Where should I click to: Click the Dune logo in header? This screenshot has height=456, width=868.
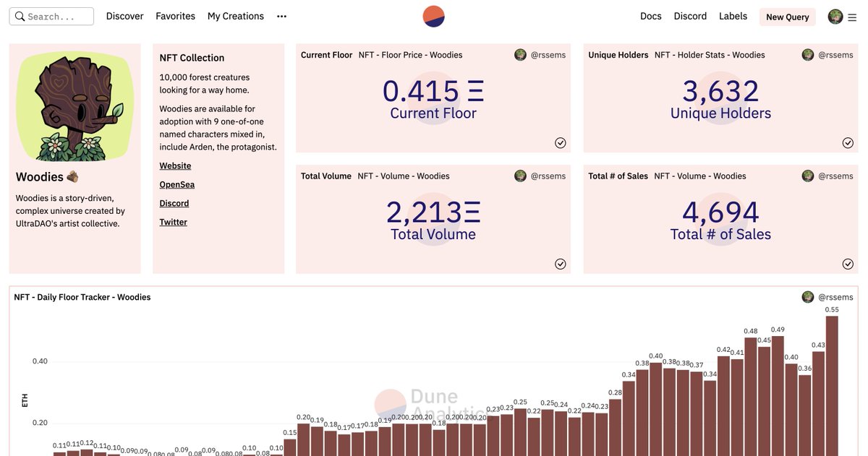pyautogui.click(x=434, y=16)
